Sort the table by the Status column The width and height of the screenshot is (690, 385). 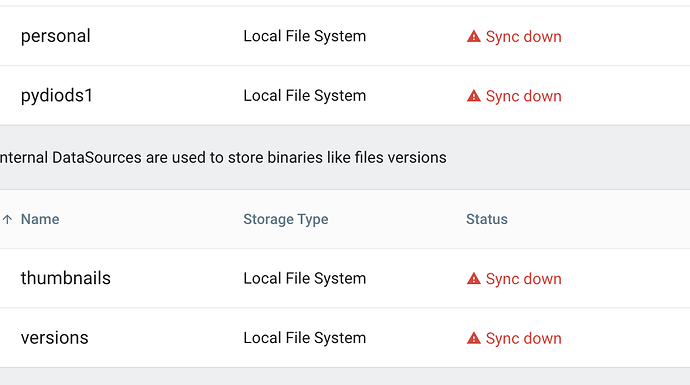click(487, 219)
